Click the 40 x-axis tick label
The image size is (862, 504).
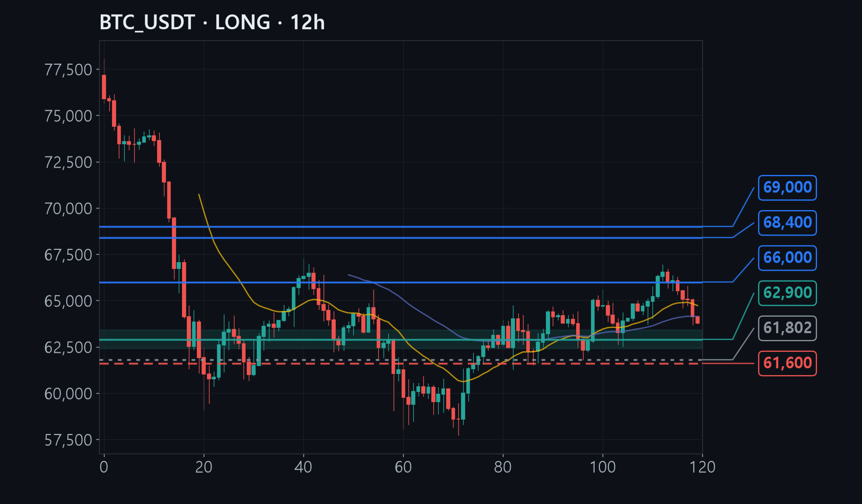[303, 467]
